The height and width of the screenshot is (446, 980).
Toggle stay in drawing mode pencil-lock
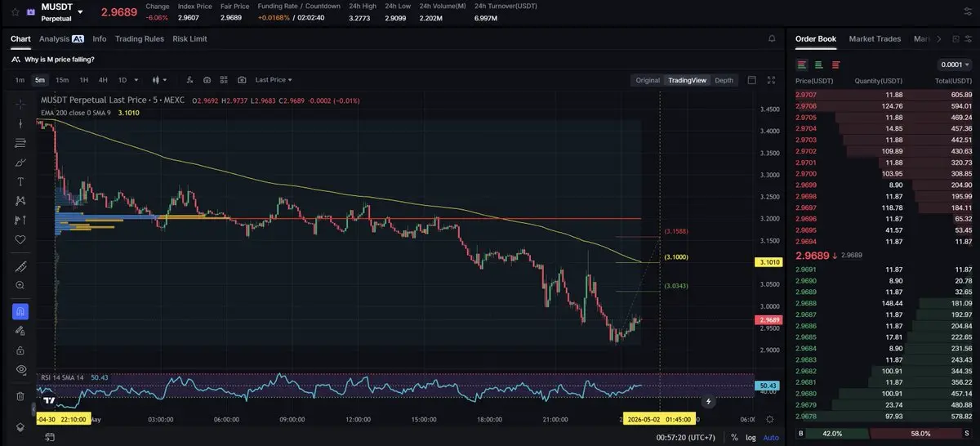pos(20,331)
